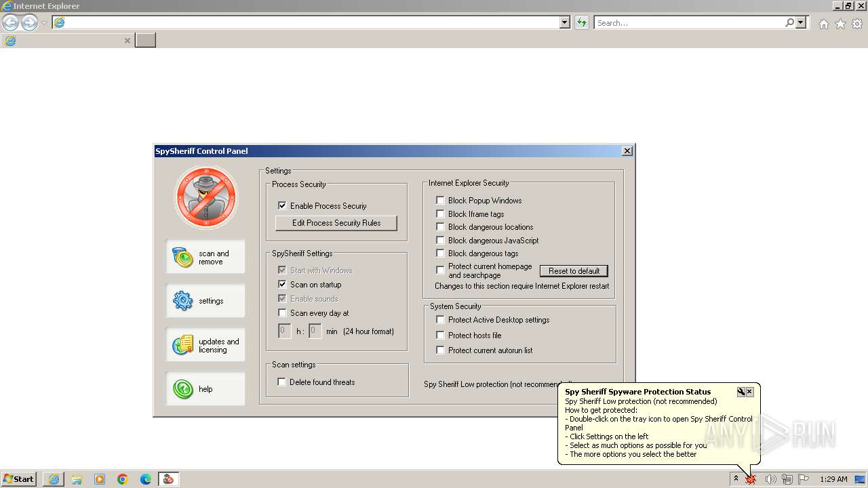Open recent pages dropdown arrow

pos(44,23)
